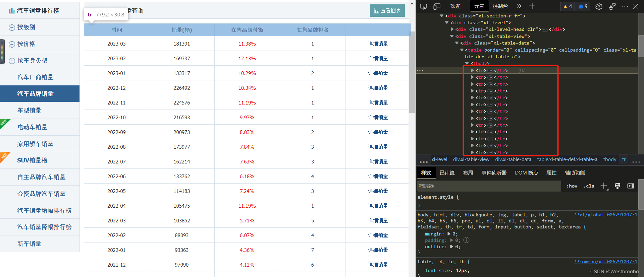Close the DevTools panel

pos(636,6)
